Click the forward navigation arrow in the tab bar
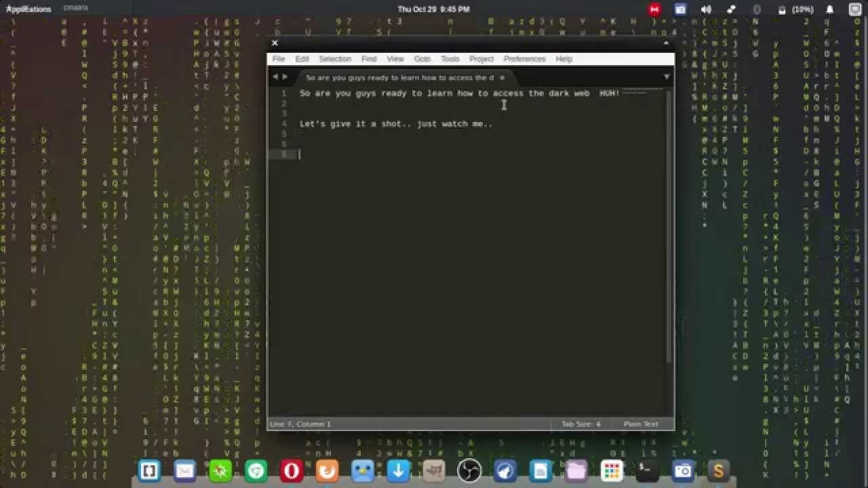Viewport: 868px width, 488px height. (x=284, y=77)
